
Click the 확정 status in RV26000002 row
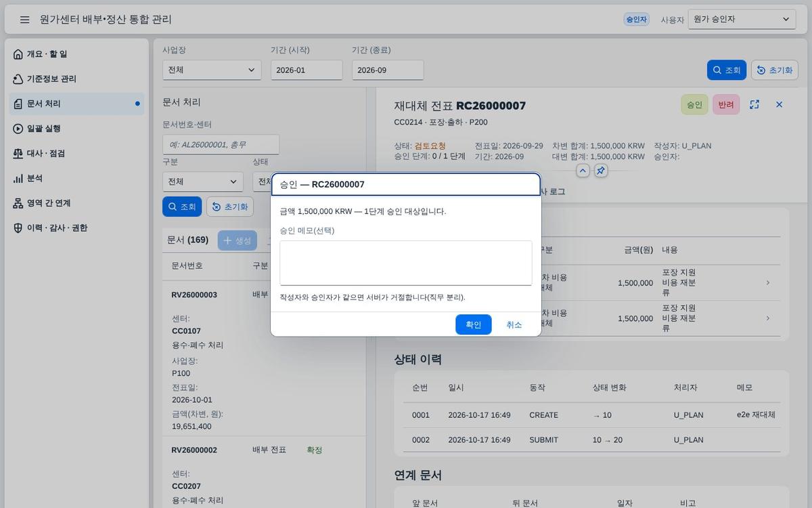coord(315,450)
